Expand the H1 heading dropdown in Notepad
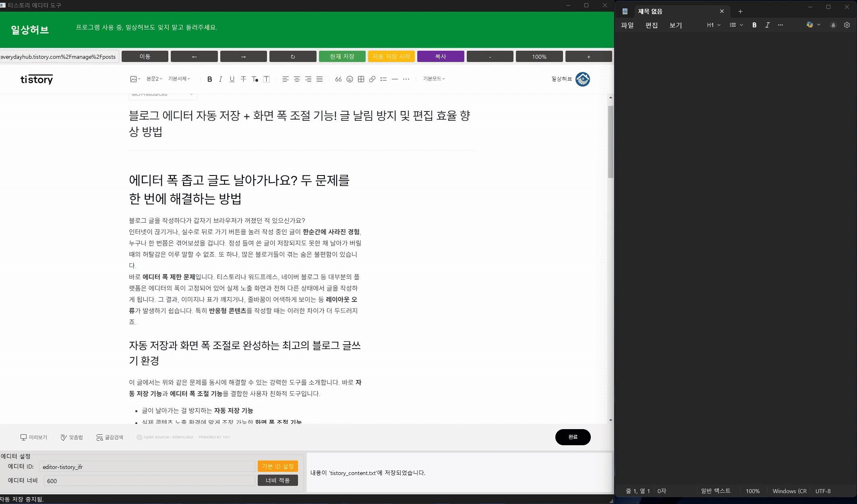This screenshot has height=504, width=857. click(x=712, y=25)
